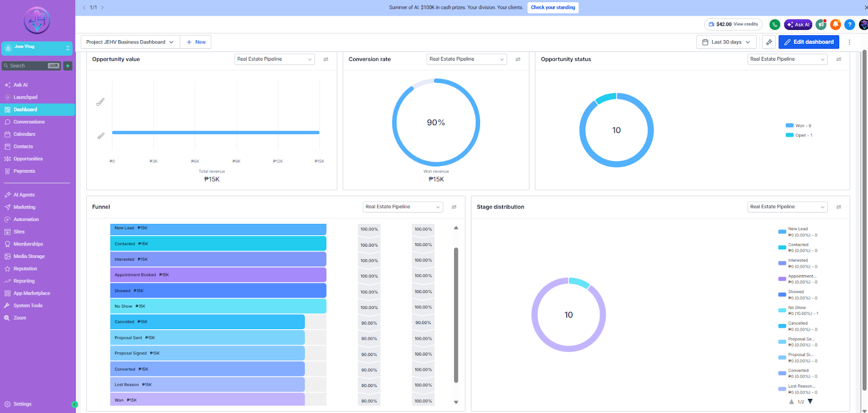This screenshot has width=868, height=413.
Task: Expand the Jose Vitug account switcher
Action: pos(37,48)
